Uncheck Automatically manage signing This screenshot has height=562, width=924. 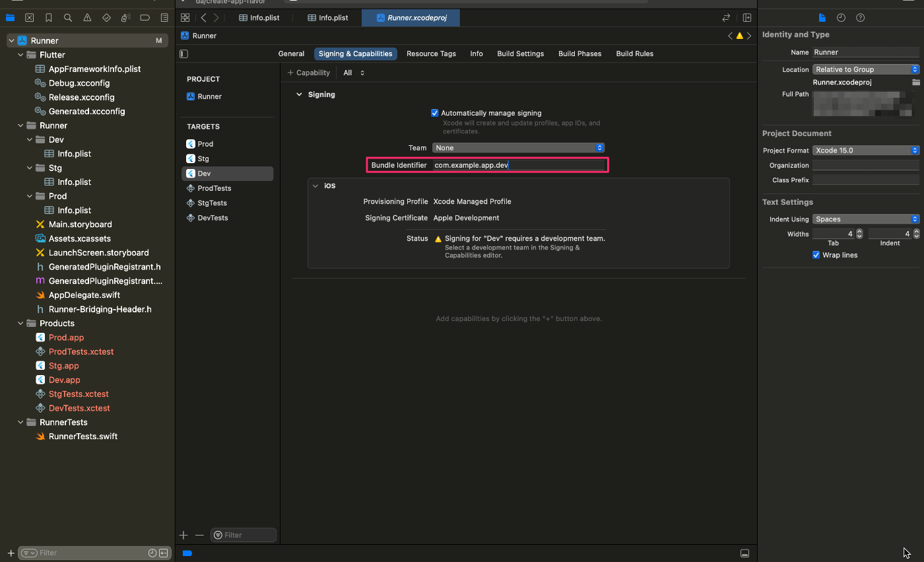point(434,113)
